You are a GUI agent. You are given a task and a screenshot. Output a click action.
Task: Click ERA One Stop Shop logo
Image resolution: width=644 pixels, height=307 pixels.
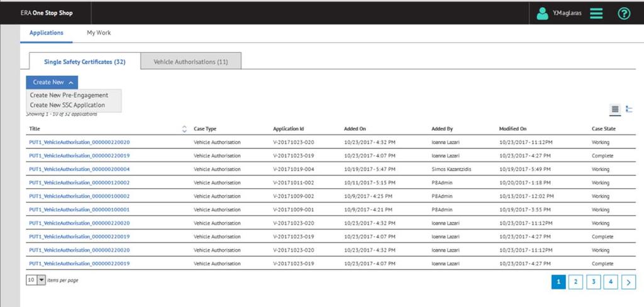pyautogui.click(x=47, y=13)
